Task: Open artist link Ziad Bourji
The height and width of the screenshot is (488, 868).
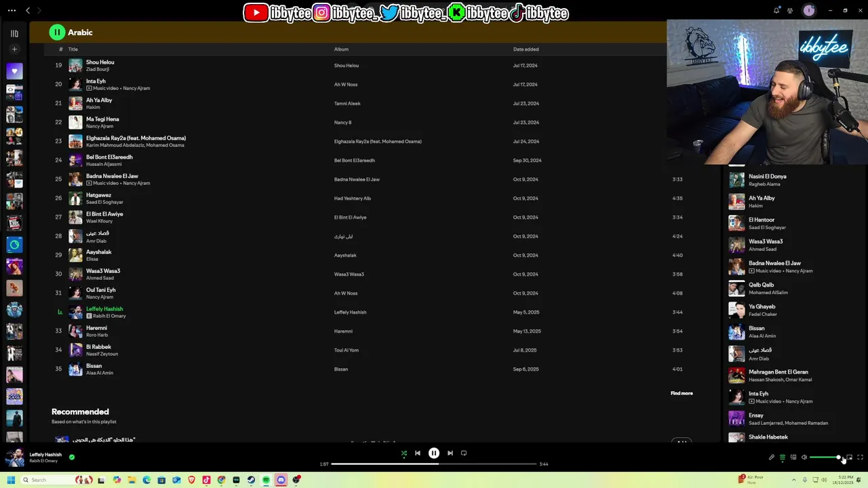Action: [x=98, y=69]
